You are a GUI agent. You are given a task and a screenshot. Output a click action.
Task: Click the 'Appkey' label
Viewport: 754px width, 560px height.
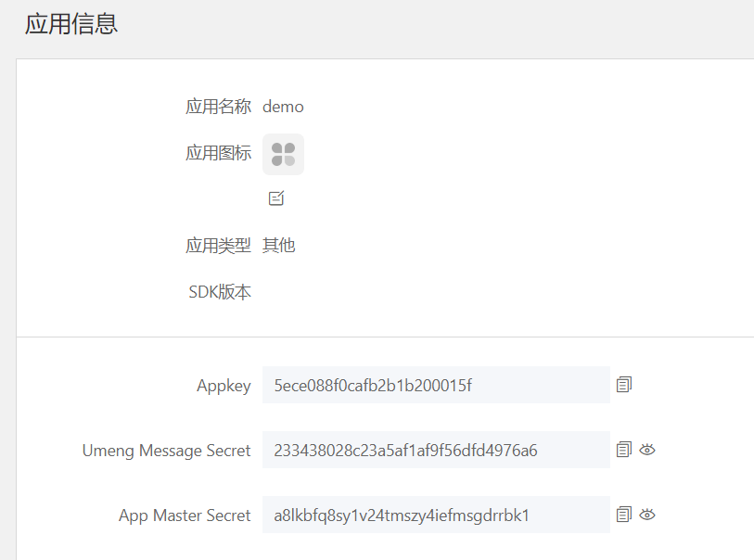pos(224,386)
